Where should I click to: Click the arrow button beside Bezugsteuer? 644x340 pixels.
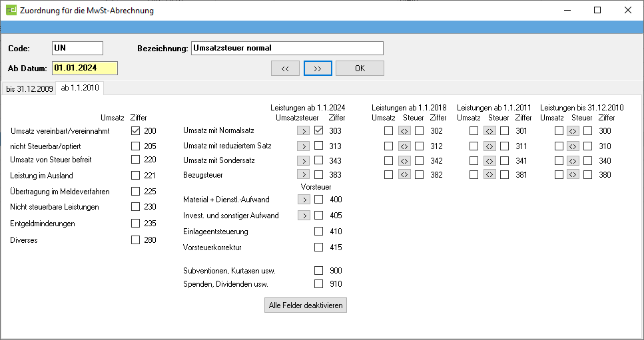pyautogui.click(x=304, y=175)
